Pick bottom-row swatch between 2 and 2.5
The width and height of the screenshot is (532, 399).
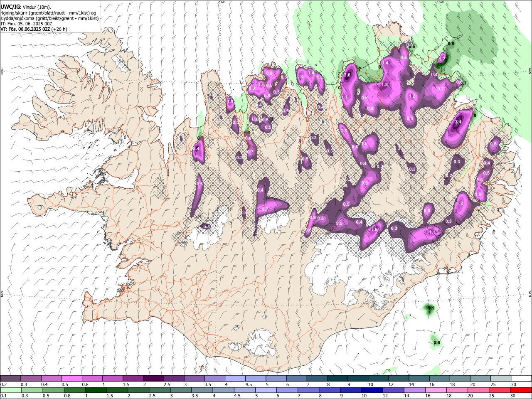[138, 390]
